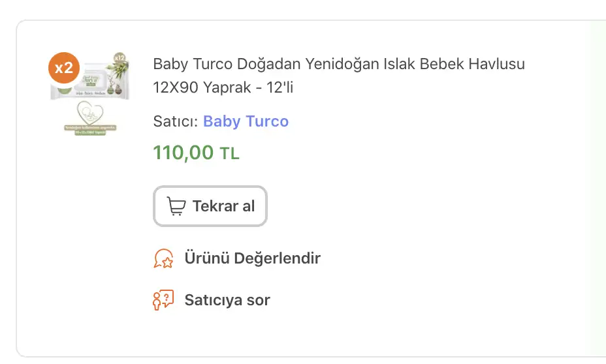Click the star speech bubble review icon
This screenshot has width=606, height=364.
[x=163, y=258]
